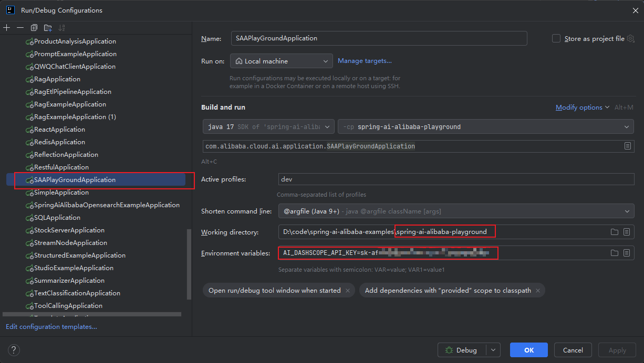Open the Shorten command line dropdown
644x363 pixels.
click(x=455, y=211)
